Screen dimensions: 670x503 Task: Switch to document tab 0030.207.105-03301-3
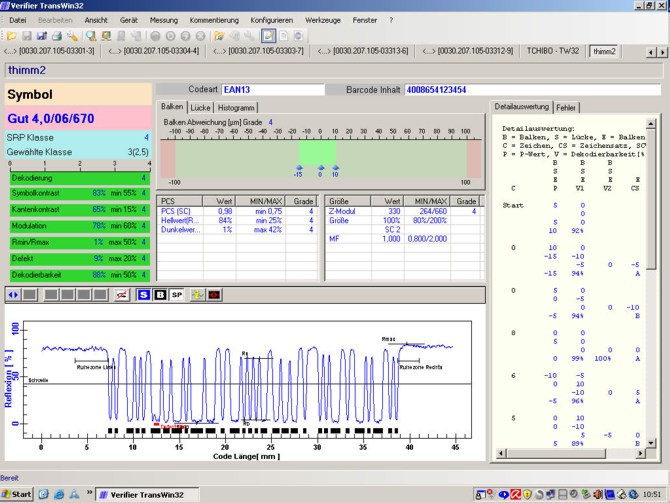point(49,51)
